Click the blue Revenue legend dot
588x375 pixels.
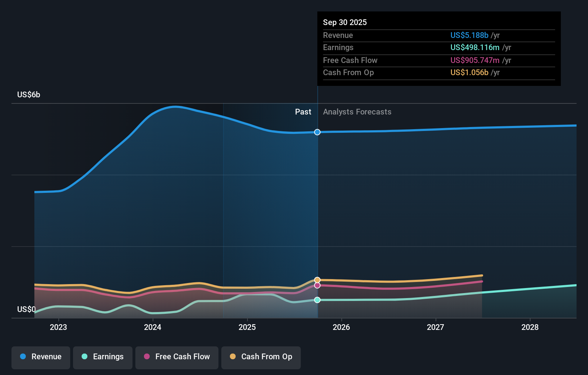click(x=23, y=357)
